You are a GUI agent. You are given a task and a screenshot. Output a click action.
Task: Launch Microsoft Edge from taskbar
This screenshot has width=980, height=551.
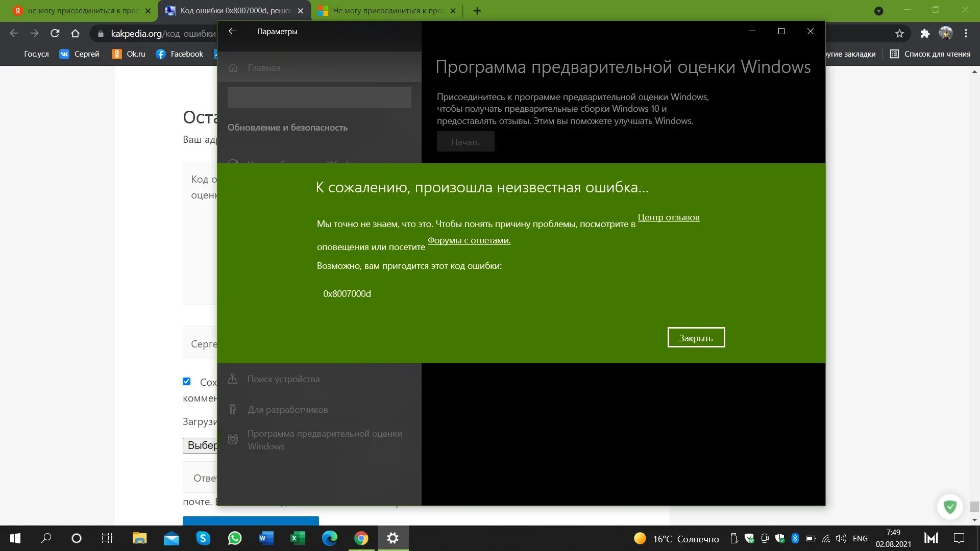330,538
